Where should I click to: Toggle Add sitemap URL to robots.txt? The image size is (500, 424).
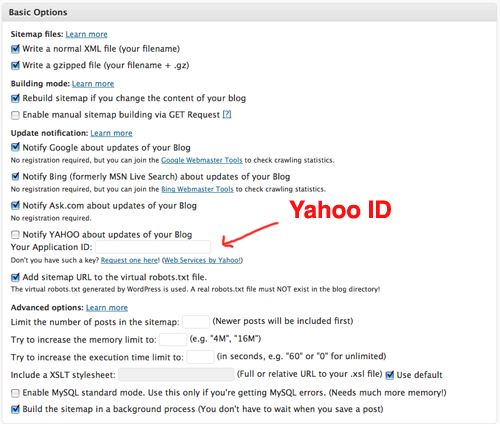(15, 277)
